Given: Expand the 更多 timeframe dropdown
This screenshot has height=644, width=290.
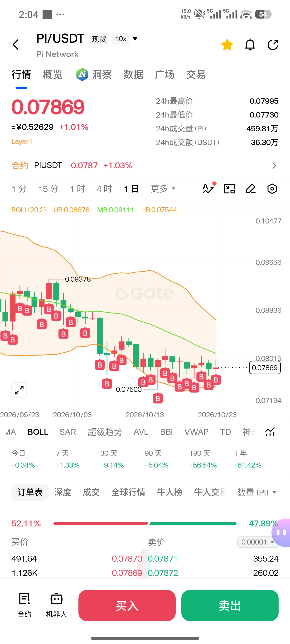Looking at the screenshot, I should pyautogui.click(x=163, y=189).
